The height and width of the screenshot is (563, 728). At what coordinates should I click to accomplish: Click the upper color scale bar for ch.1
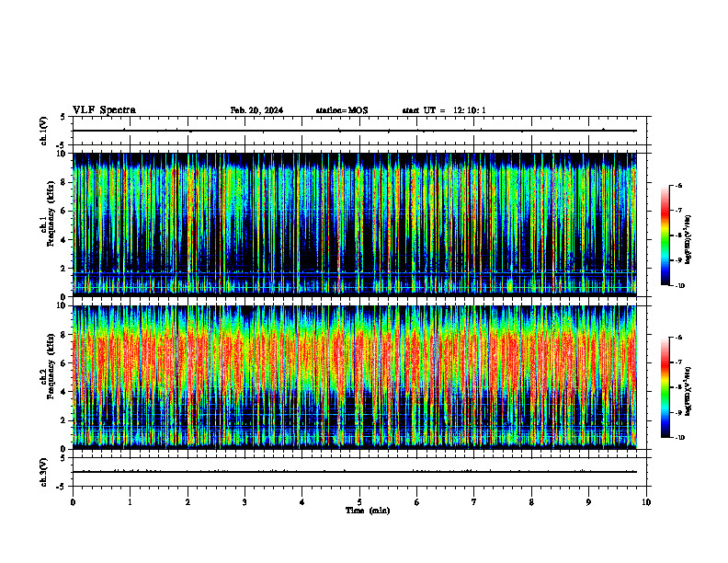tap(665, 236)
